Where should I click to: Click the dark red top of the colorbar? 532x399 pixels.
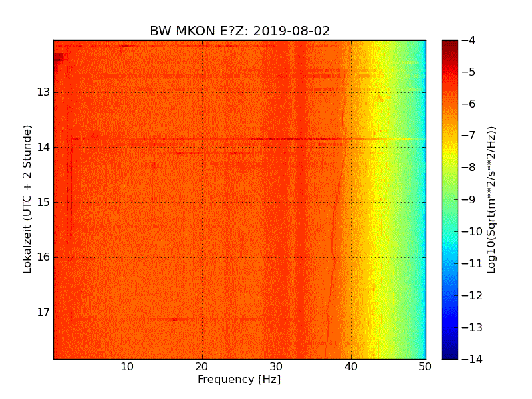450,46
